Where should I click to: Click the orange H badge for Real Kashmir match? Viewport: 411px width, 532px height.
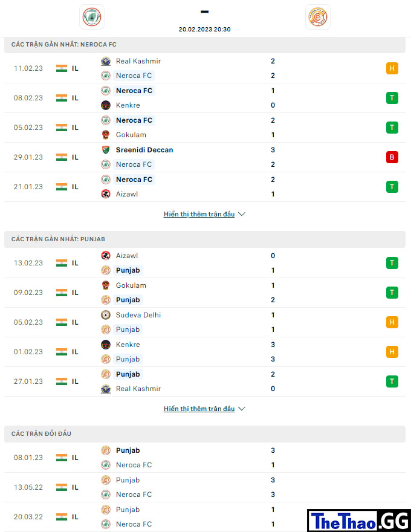[392, 68]
